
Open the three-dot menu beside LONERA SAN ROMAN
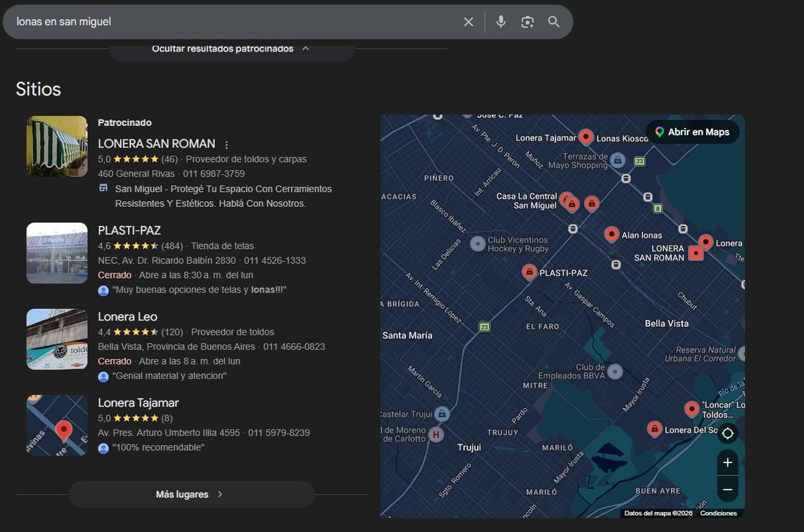pyautogui.click(x=226, y=145)
